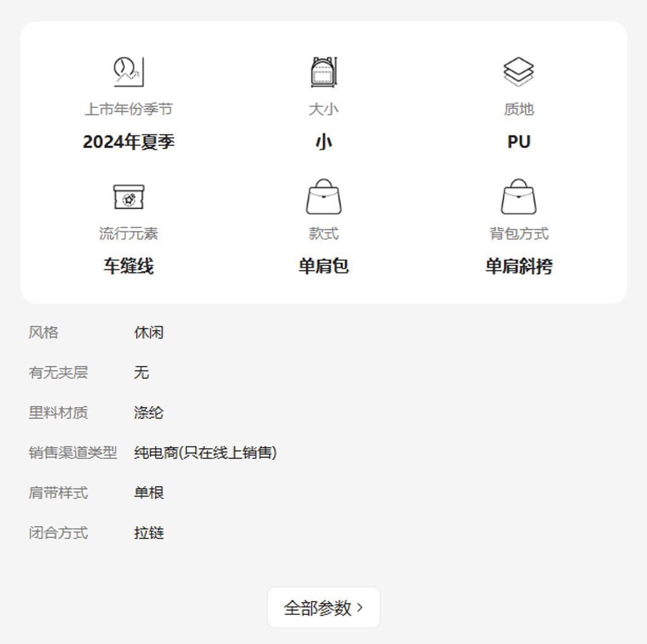Click the 有无夹层 row label
647x644 pixels.
click(58, 372)
